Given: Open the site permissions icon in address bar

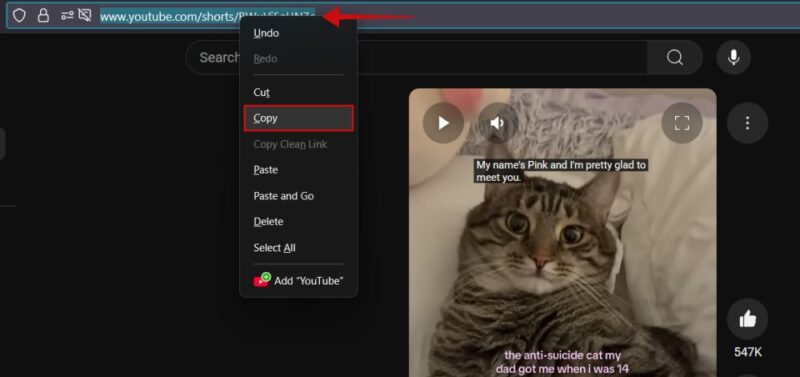Looking at the screenshot, I should [67, 16].
